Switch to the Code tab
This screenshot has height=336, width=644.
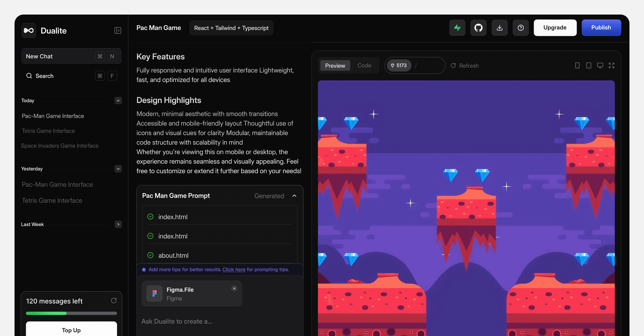pyautogui.click(x=364, y=66)
